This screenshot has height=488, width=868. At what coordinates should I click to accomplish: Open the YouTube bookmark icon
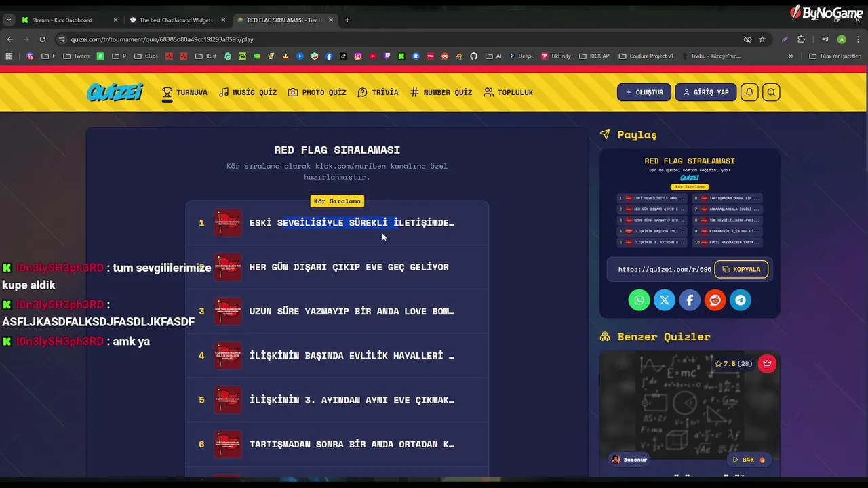click(373, 56)
